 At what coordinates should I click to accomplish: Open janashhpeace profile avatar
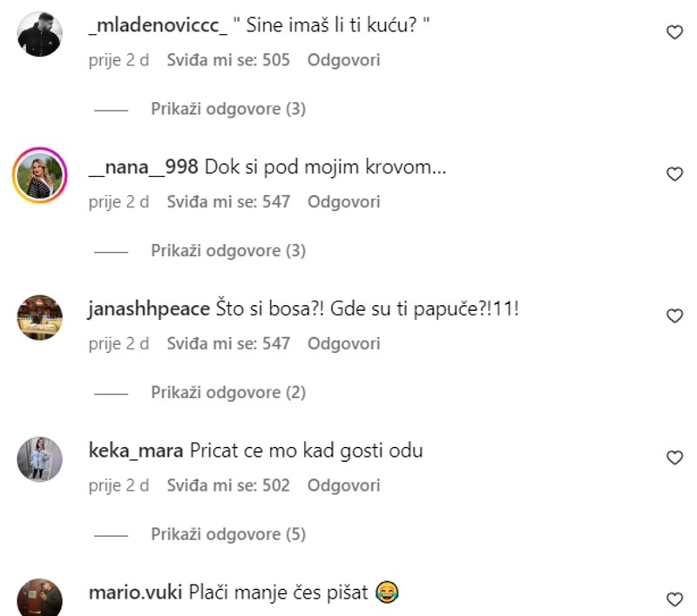[39, 317]
